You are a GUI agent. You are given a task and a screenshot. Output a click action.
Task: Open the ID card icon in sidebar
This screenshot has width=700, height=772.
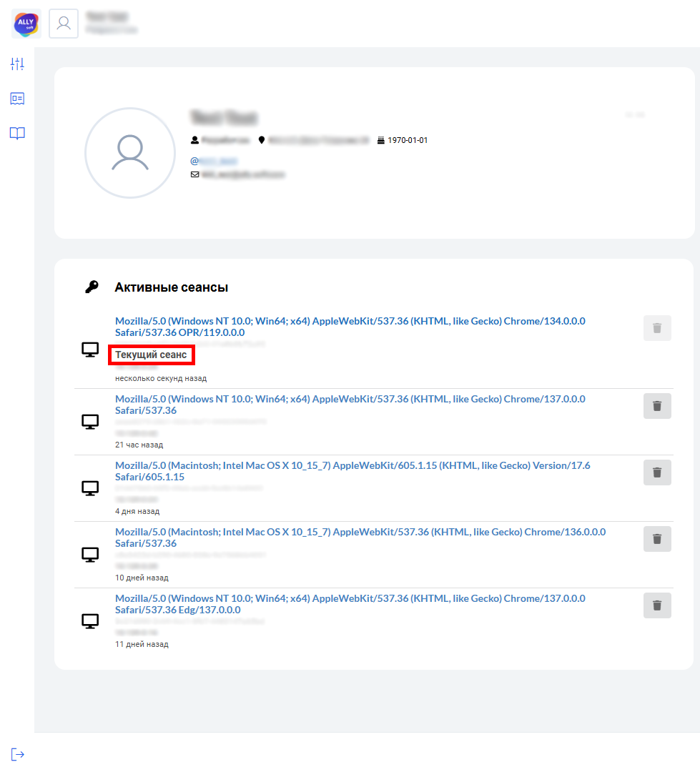[17, 99]
